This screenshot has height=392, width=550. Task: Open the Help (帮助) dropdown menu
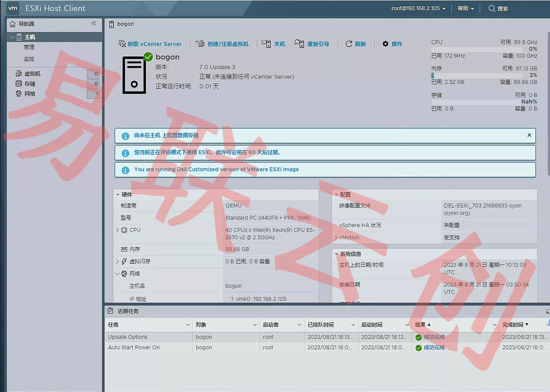tap(465, 8)
